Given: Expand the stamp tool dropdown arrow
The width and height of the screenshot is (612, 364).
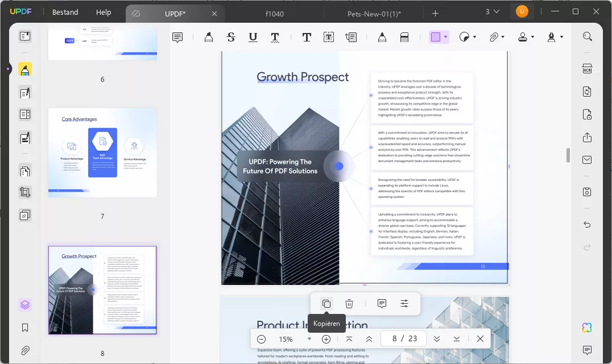Looking at the screenshot, I should click(x=532, y=38).
